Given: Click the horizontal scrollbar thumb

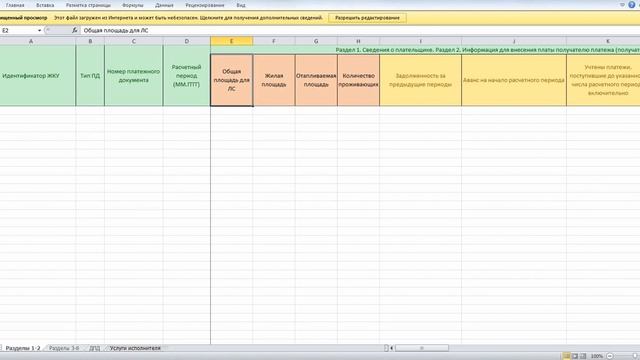Looking at the screenshot, I should [x=422, y=348].
